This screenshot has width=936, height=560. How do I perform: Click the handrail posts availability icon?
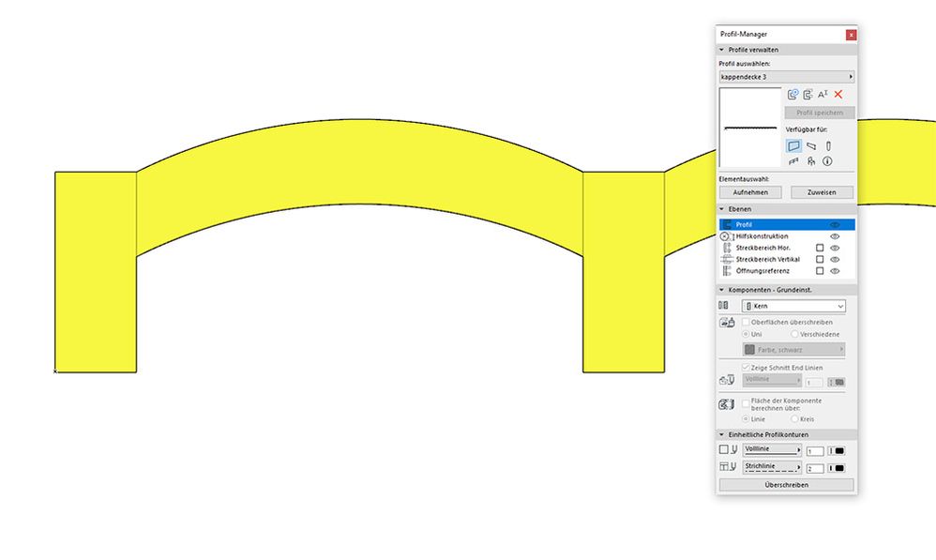pyautogui.click(x=810, y=161)
